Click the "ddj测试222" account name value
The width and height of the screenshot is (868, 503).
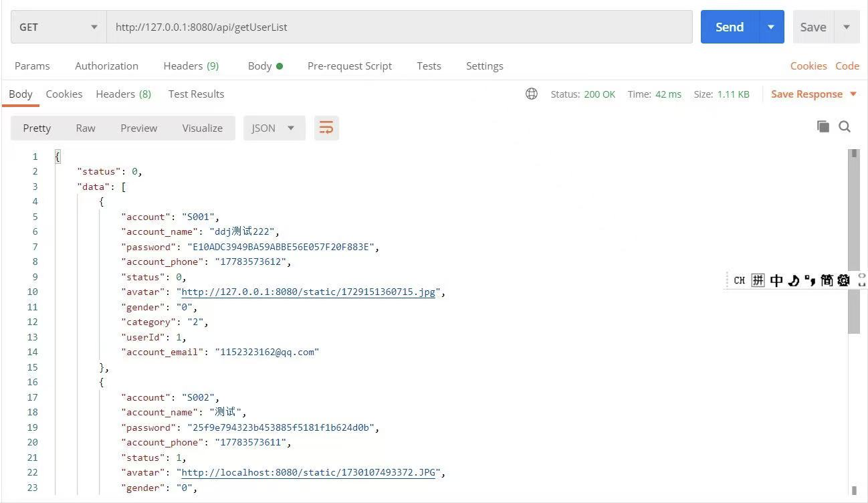pos(241,231)
